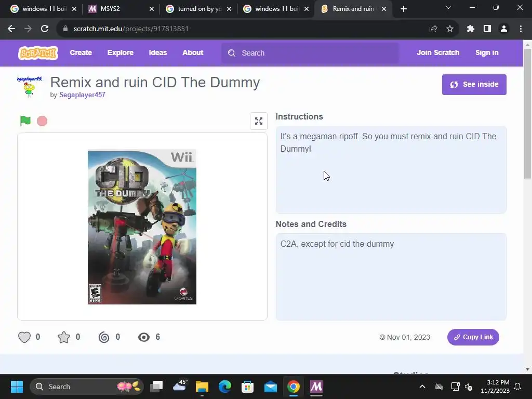
Task: Close the Remix and ruin tab
Action: tap(384, 9)
